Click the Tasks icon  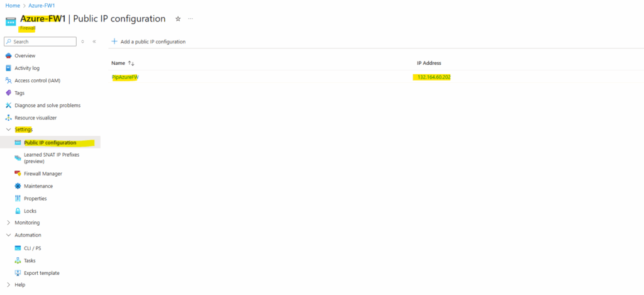click(18, 260)
